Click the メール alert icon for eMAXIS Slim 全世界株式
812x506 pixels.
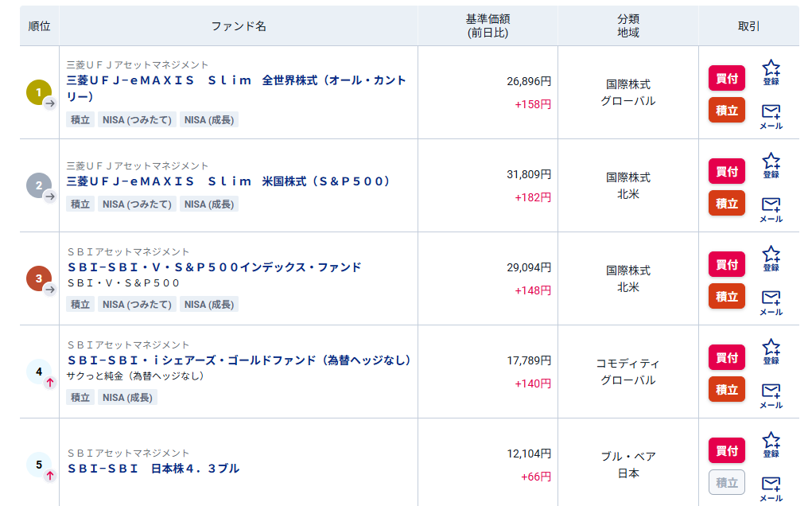pos(771,116)
